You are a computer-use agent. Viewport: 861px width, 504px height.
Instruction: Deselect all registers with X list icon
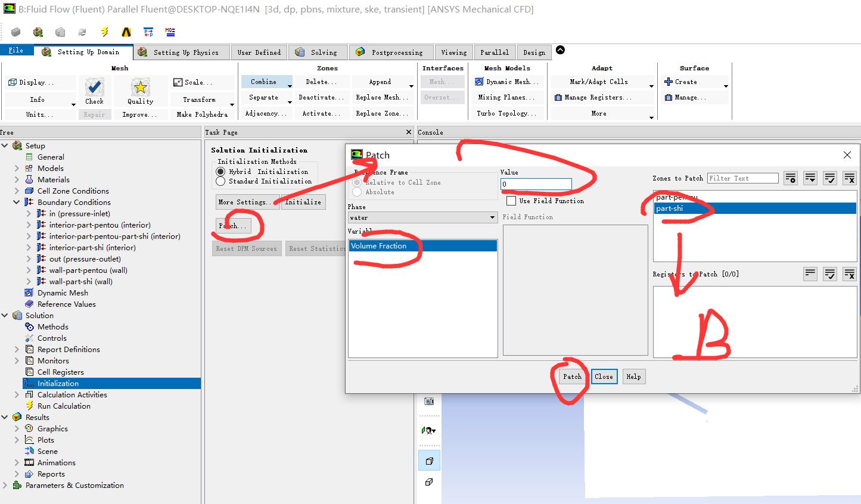[850, 274]
